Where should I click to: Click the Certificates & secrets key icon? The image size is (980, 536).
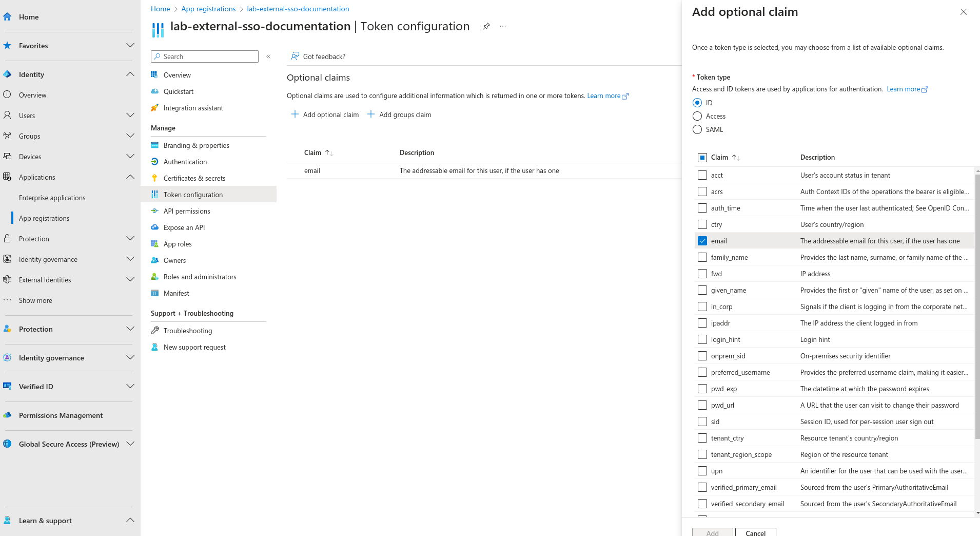(154, 178)
